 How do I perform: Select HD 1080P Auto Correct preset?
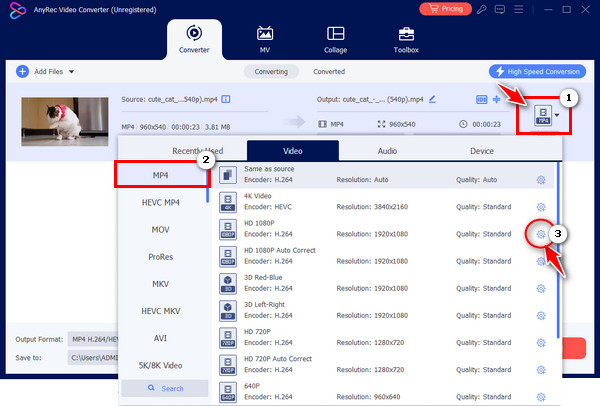(x=383, y=256)
